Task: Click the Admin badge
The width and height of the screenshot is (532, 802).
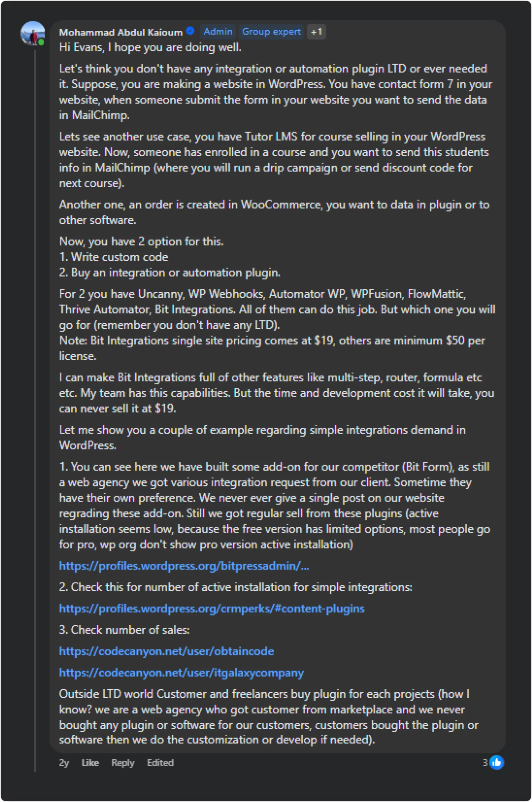Action: (218, 32)
